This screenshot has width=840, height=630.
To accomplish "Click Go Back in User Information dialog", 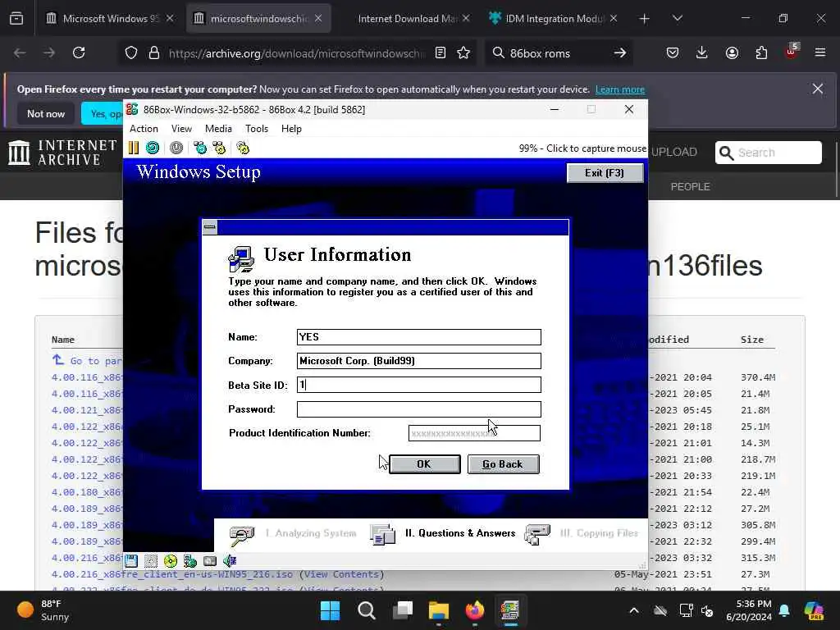I will tap(503, 464).
